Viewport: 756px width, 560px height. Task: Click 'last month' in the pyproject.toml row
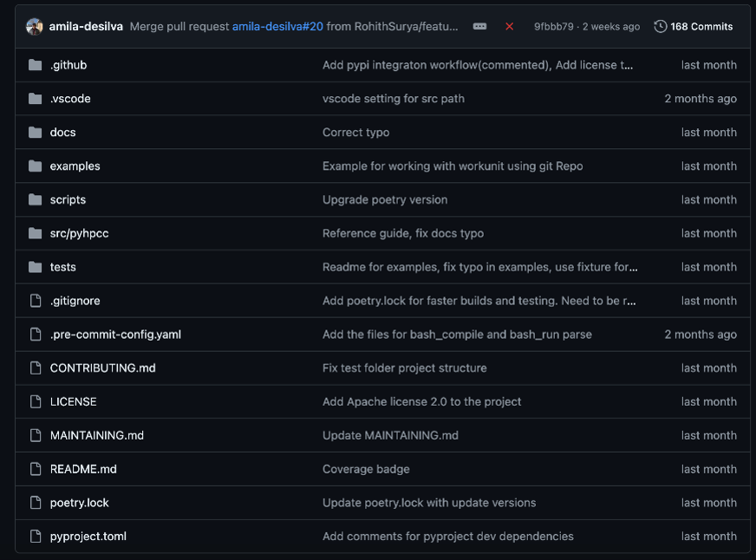click(709, 537)
